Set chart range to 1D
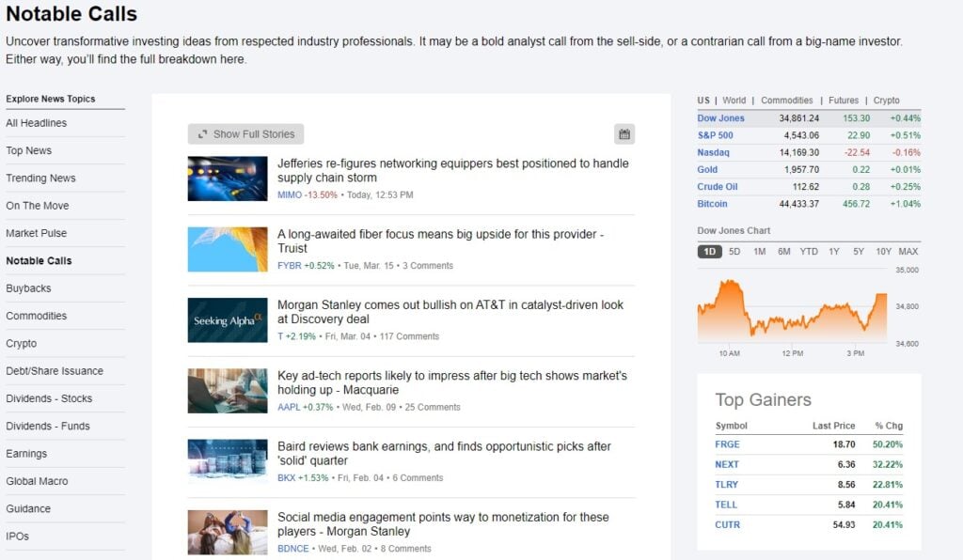This screenshot has width=963, height=560. pyautogui.click(x=709, y=252)
